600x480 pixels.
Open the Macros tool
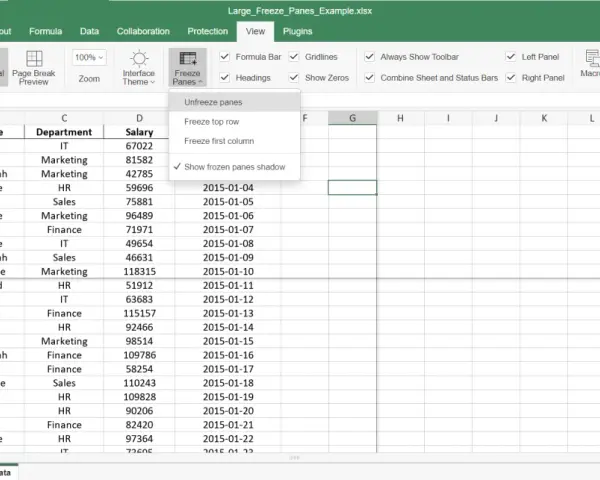(x=590, y=64)
